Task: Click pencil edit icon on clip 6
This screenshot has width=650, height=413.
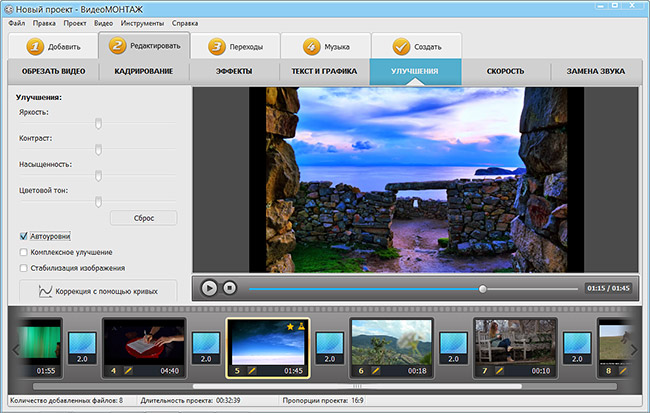Action: click(376, 370)
